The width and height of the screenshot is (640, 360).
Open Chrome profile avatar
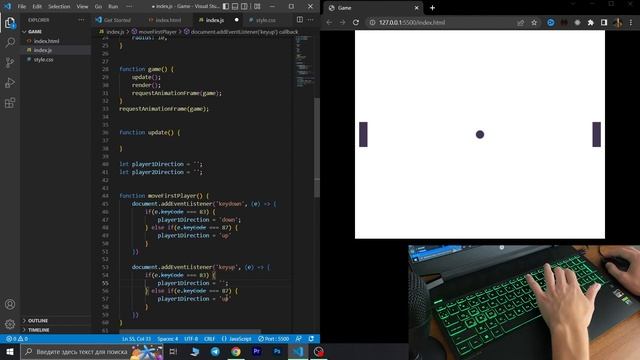pos(618,22)
